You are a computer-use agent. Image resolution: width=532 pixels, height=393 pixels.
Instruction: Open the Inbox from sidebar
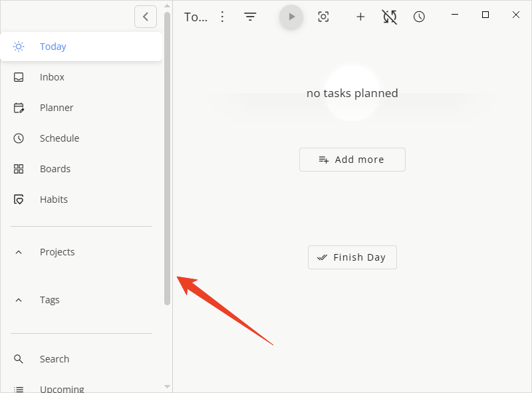coord(52,77)
